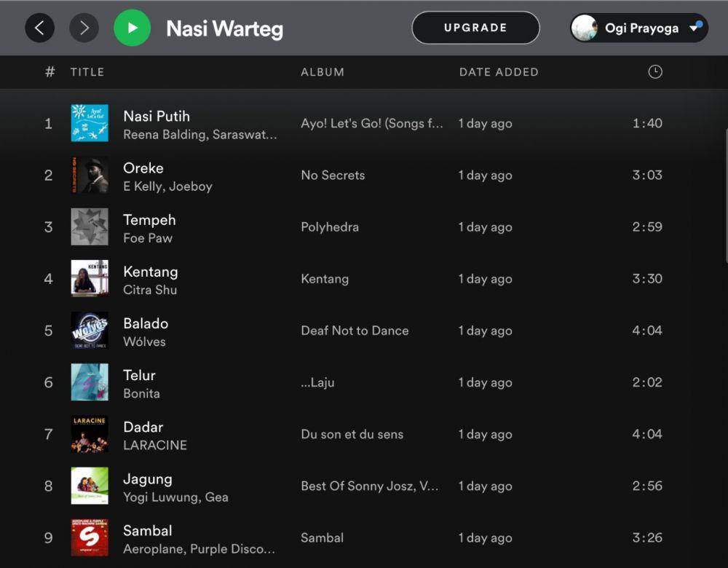Open artist link E Kelly, Joeboy

167,186
